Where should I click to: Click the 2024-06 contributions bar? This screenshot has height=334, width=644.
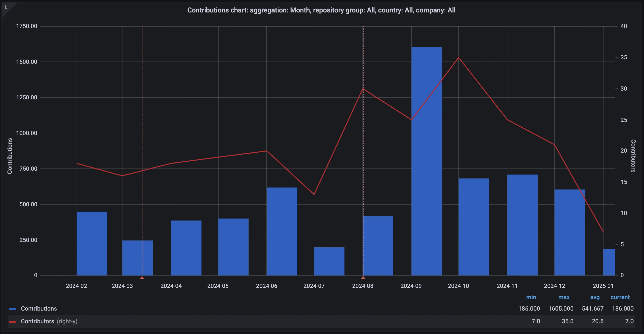(x=282, y=231)
